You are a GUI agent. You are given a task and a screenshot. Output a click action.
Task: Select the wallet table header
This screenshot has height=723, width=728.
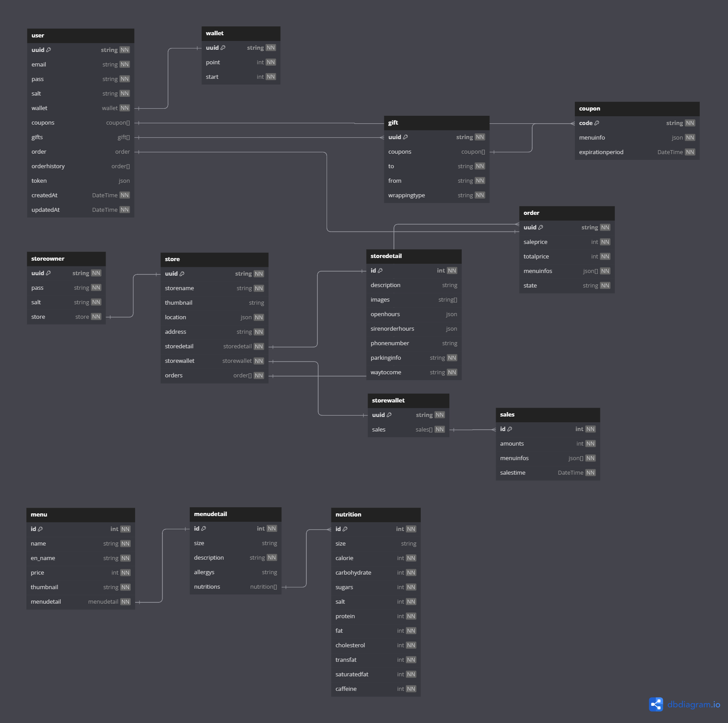pyautogui.click(x=241, y=33)
